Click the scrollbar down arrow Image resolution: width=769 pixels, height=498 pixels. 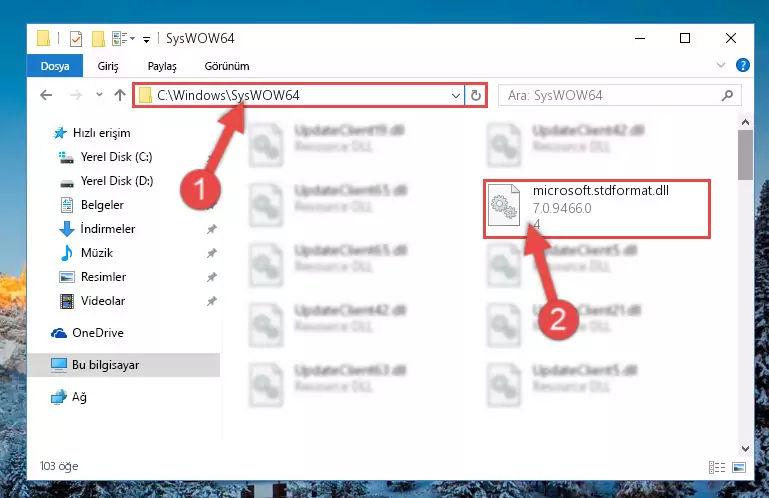pyautogui.click(x=745, y=448)
